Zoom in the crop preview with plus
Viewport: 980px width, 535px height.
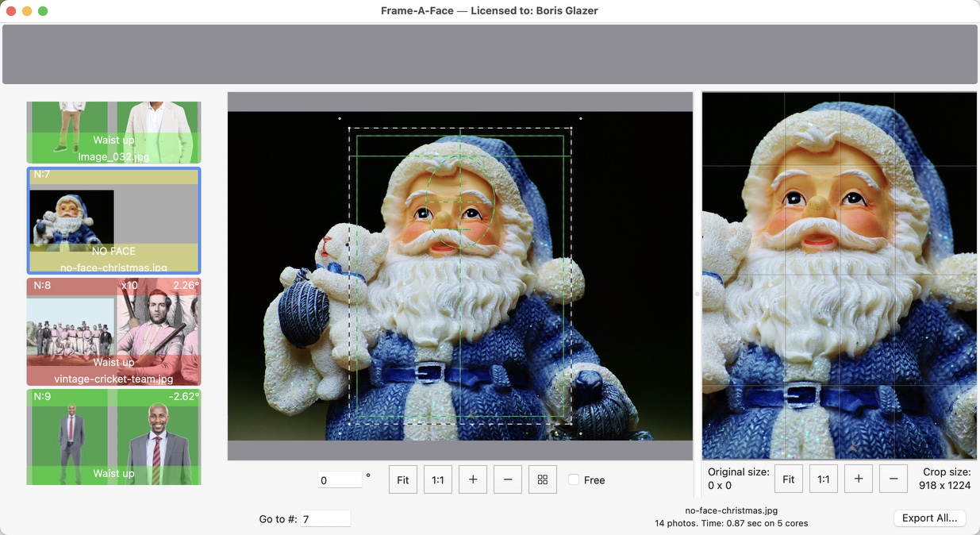859,479
